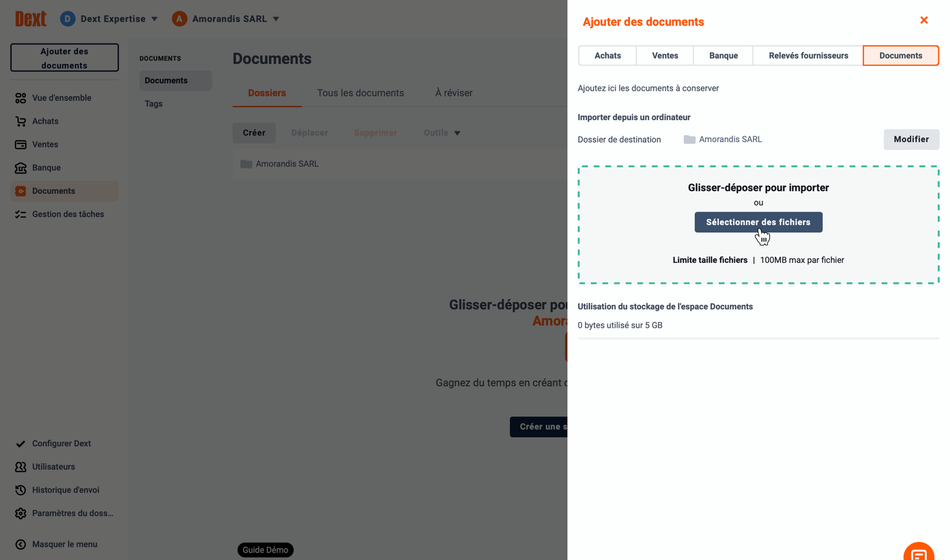Screen dimensions: 950x560
Task: Click the Achats shopping cart icon
Action: [20, 121]
